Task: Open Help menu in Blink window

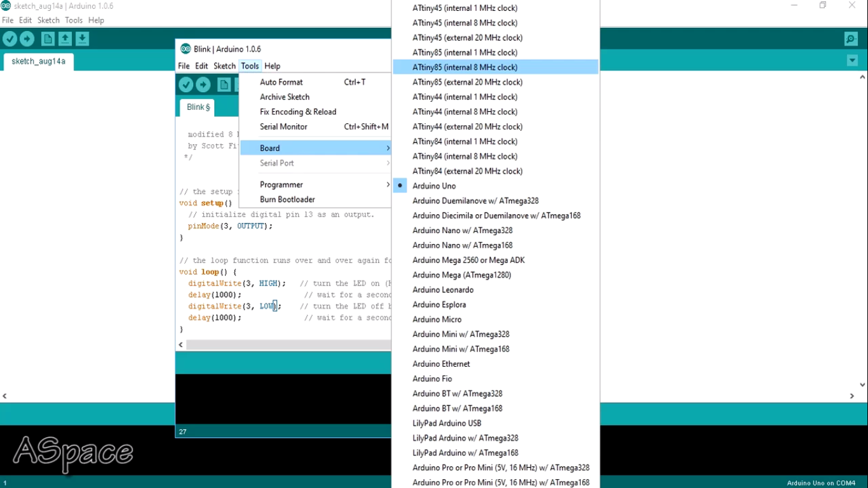Action: coord(272,66)
